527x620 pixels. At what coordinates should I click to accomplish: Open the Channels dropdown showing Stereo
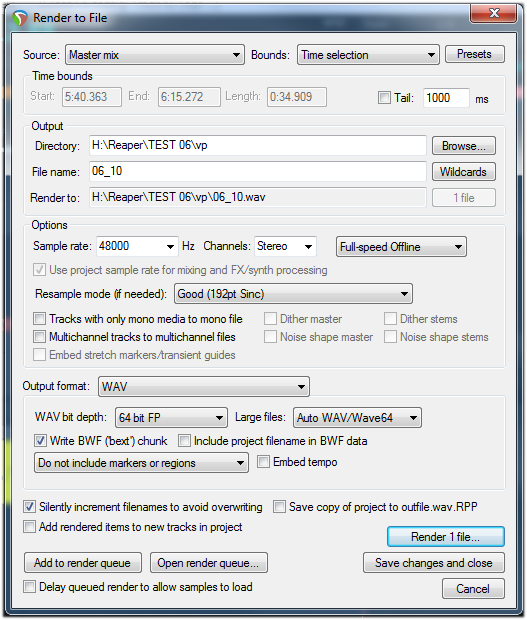pos(285,246)
